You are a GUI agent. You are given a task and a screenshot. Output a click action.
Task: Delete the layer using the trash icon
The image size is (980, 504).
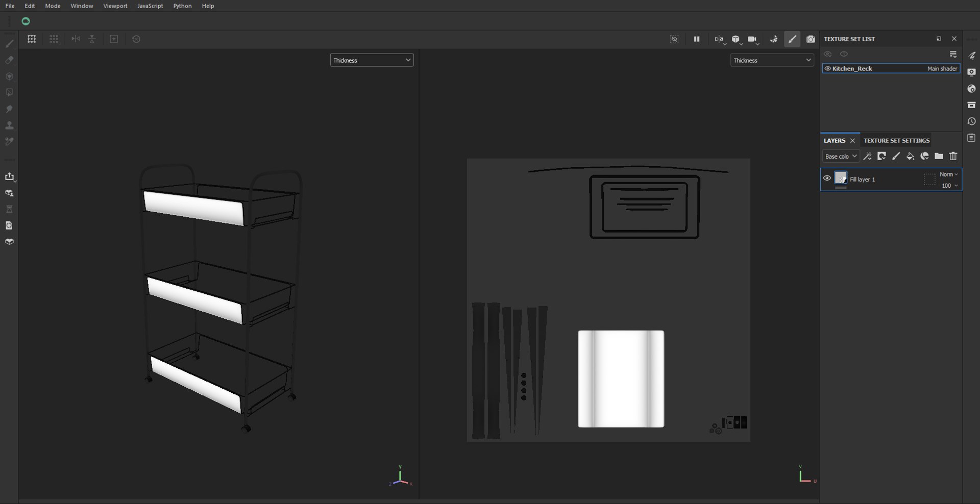pyautogui.click(x=953, y=156)
